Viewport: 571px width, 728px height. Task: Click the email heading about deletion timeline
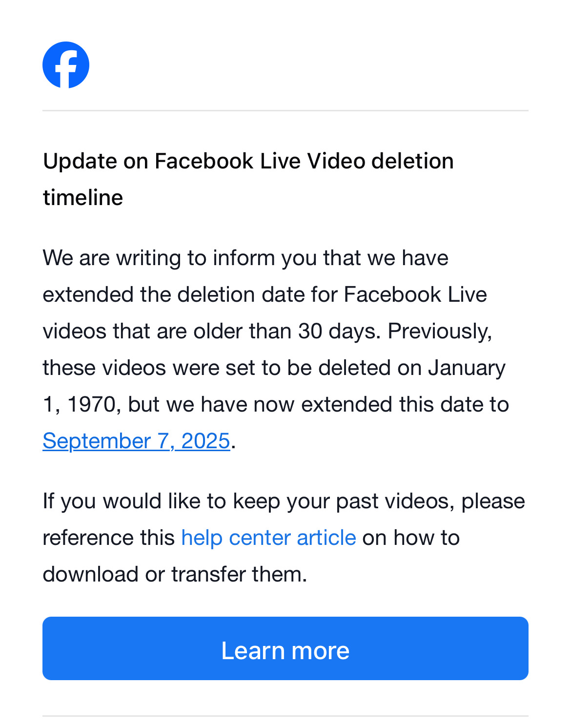point(248,161)
